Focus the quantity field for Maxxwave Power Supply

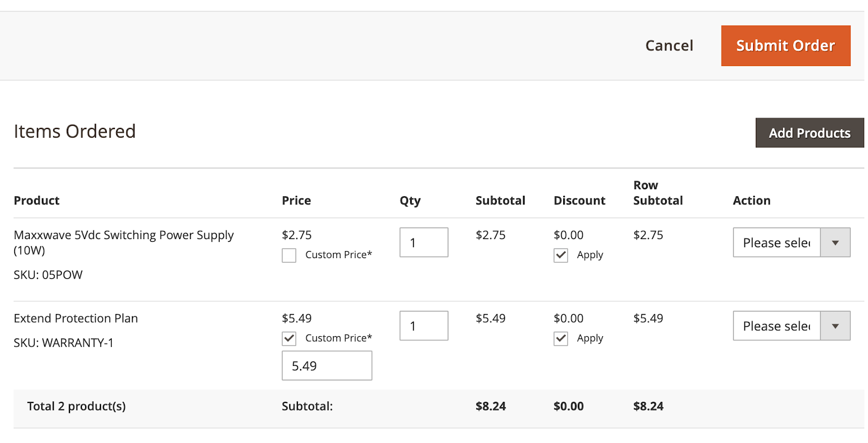[x=424, y=242]
